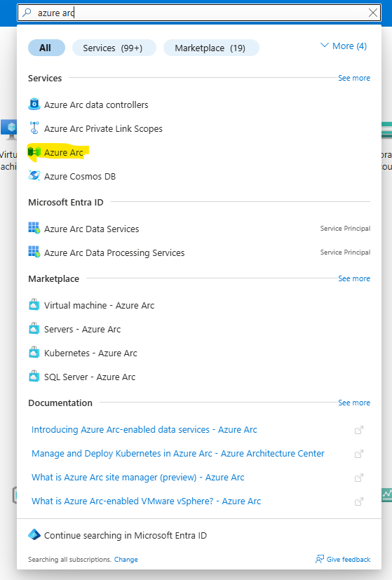
Task: Click See more for Marketplace section
Action: coord(354,278)
